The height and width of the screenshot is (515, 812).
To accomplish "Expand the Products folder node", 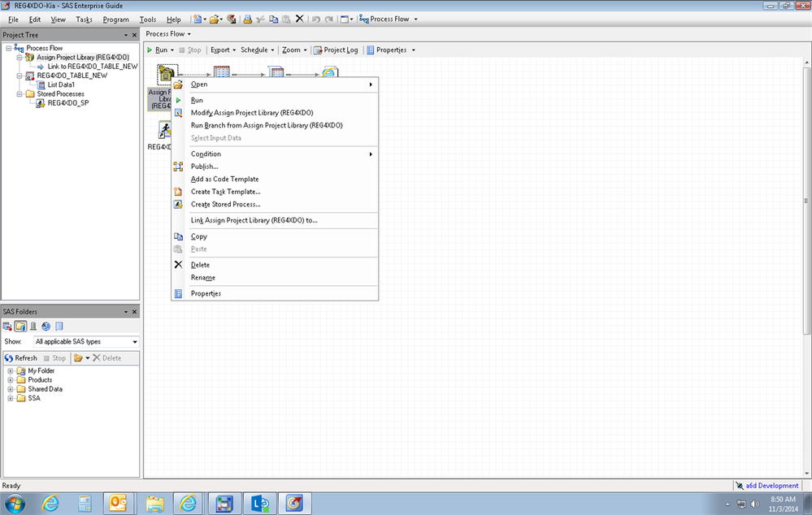I will coord(11,380).
